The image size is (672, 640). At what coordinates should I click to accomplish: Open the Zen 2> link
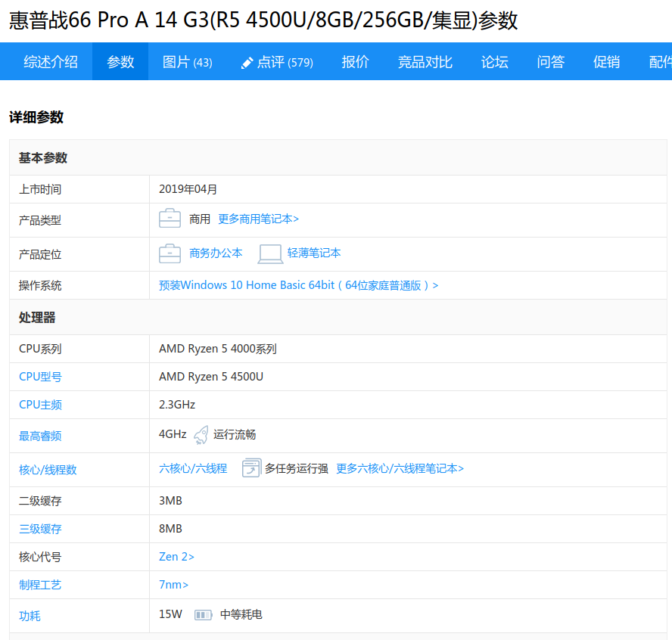[x=176, y=557]
